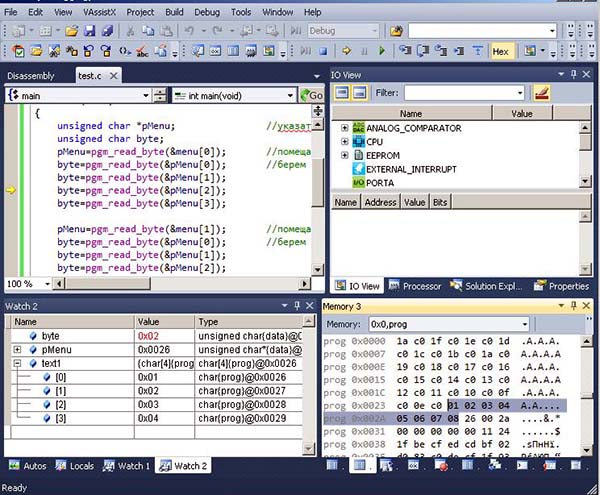Toggle the first IO View layout button
The image size is (600, 495).
click(341, 93)
